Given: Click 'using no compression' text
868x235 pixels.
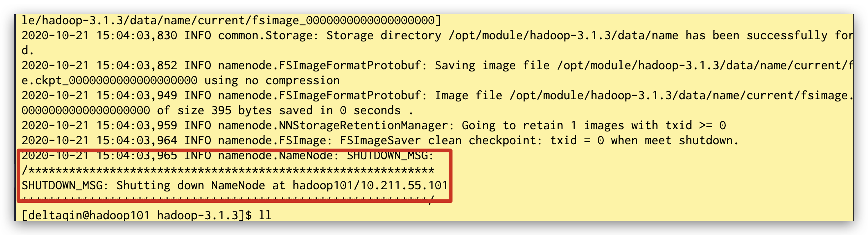Looking at the screenshot, I should (x=272, y=81).
